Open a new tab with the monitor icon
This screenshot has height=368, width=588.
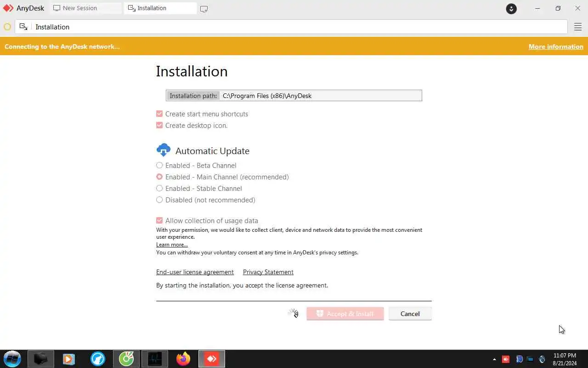[204, 9]
